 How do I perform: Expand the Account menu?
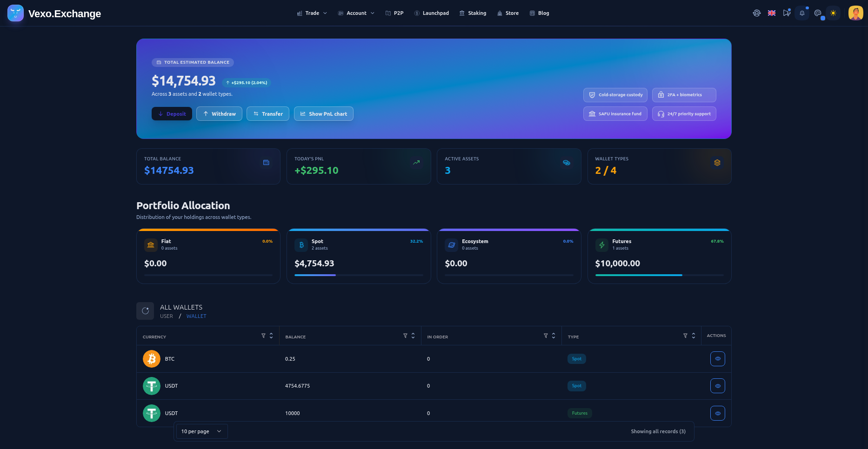(x=356, y=13)
